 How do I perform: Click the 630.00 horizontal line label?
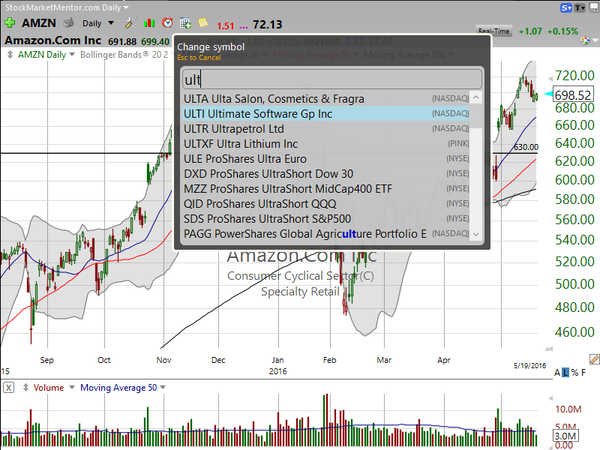526,147
